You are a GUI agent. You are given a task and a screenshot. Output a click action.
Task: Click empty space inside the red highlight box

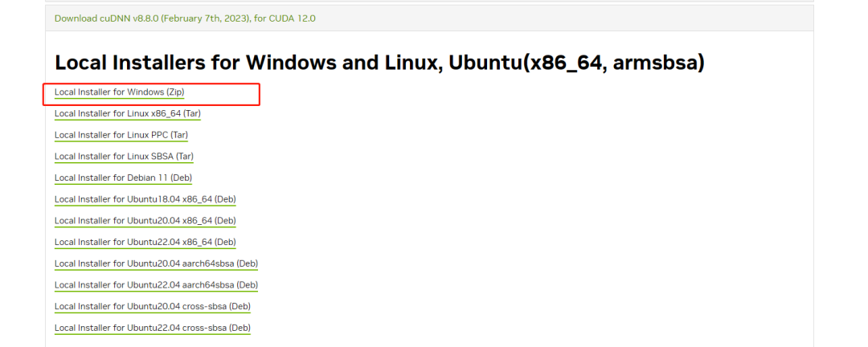[225, 93]
